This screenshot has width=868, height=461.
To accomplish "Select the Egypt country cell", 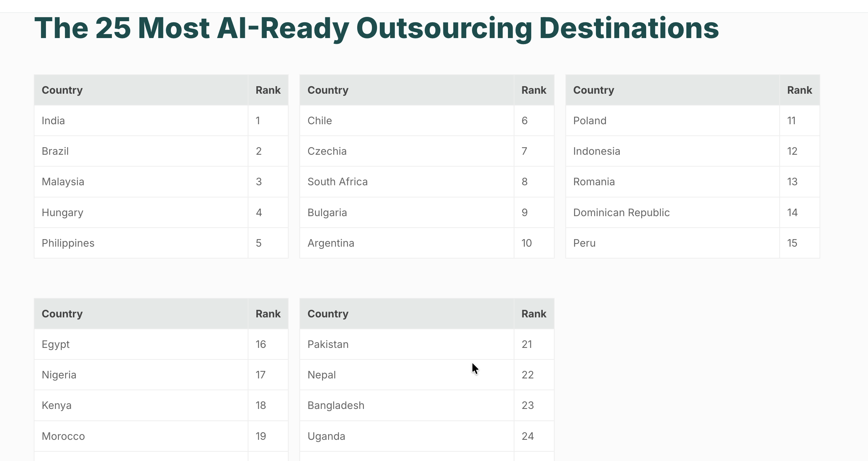I will 141,344.
